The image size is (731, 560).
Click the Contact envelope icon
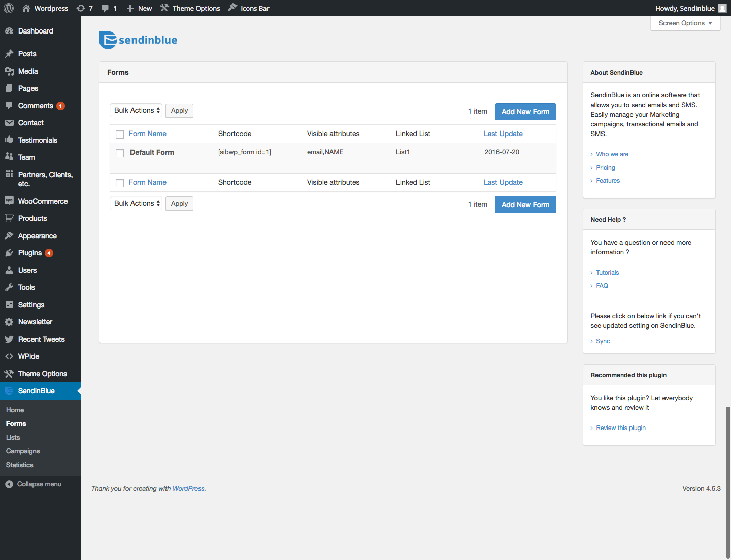coord(9,123)
